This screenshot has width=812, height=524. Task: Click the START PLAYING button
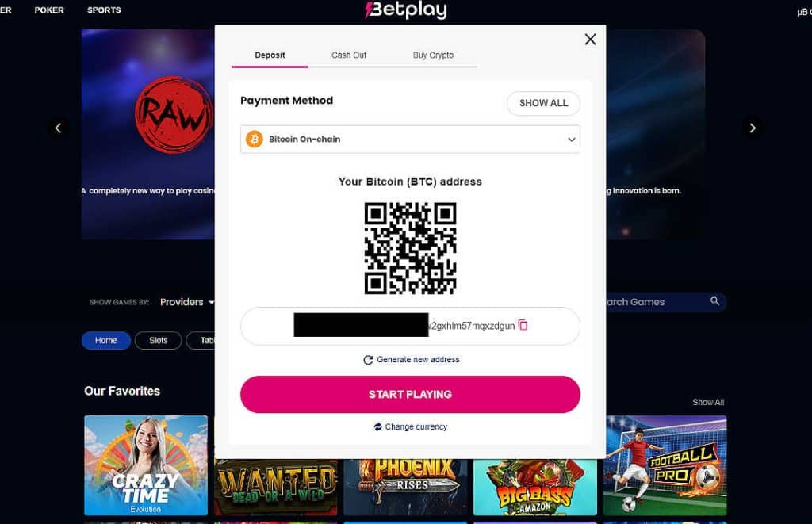410,395
